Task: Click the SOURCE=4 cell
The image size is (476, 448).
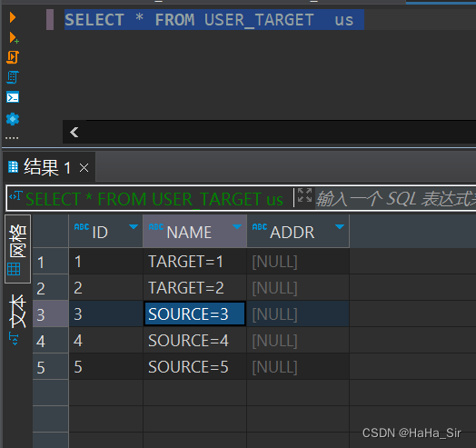Action: [x=194, y=341]
